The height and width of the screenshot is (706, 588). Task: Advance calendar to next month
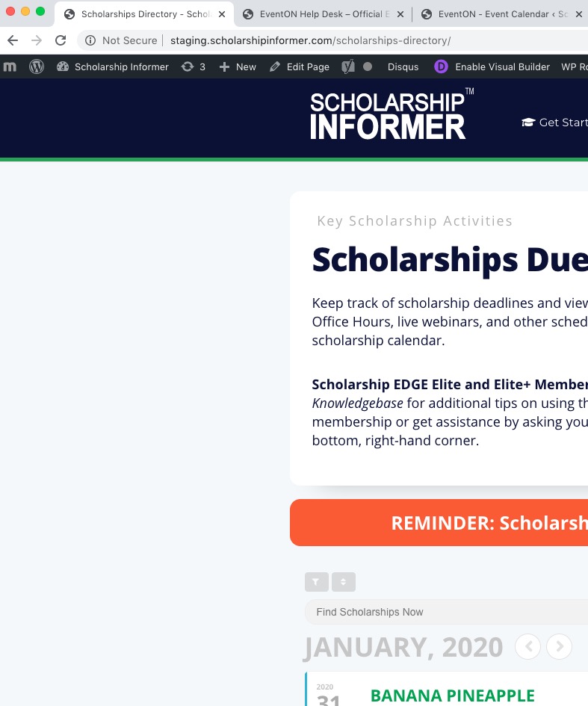pyautogui.click(x=559, y=646)
